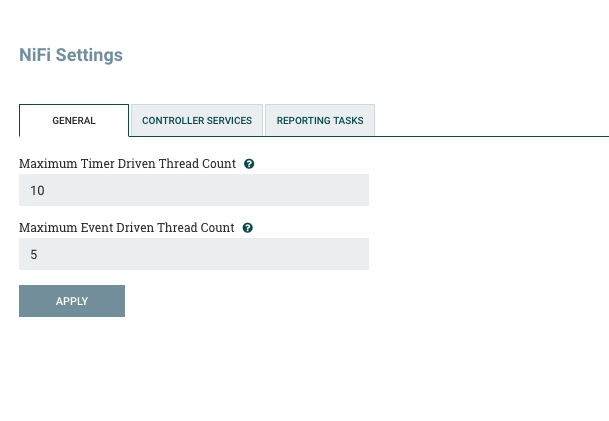Image resolution: width=609 pixels, height=421 pixels.
Task: Switch to the Controller Services tab
Action: pos(197,120)
